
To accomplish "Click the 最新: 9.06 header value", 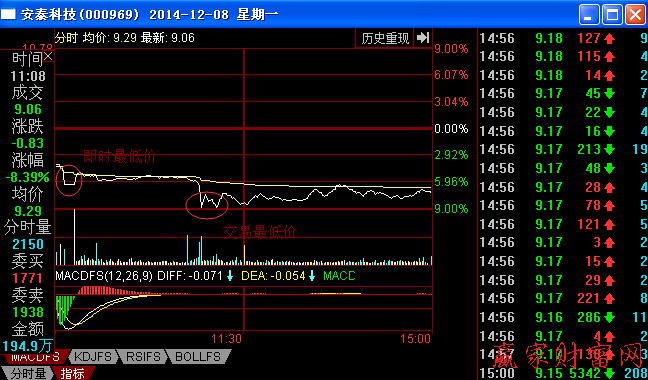I will point(167,38).
